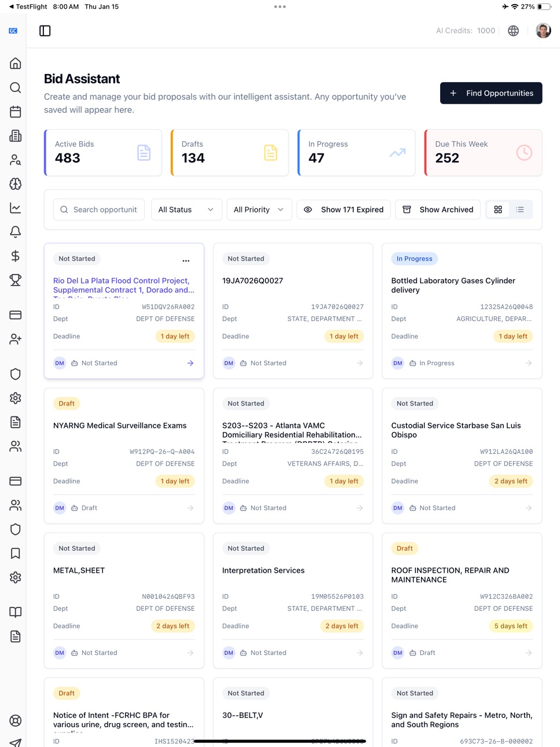Image resolution: width=560 pixels, height=747 pixels.
Task: Open the analytics chart icon in sidebar
Action: point(16,208)
